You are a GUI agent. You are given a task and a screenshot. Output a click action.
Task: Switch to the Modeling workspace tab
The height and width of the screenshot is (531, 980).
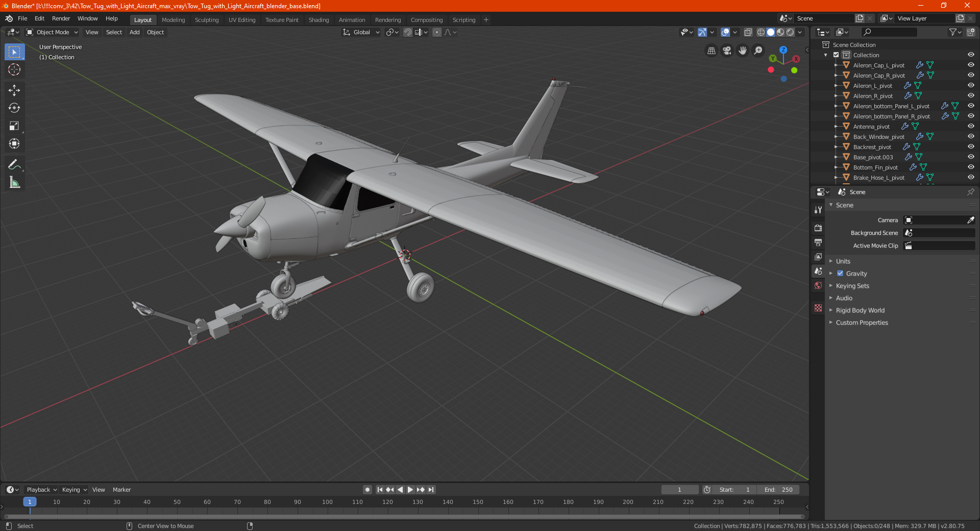click(173, 20)
